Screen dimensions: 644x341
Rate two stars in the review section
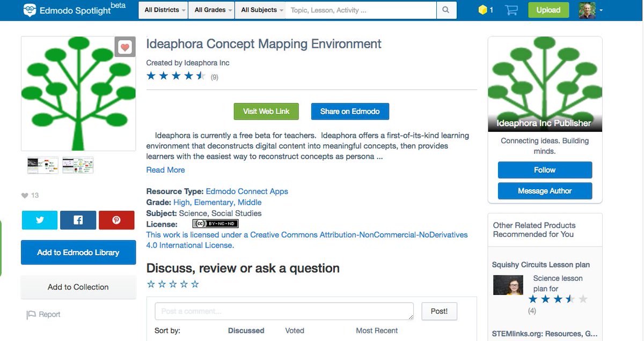click(x=162, y=284)
